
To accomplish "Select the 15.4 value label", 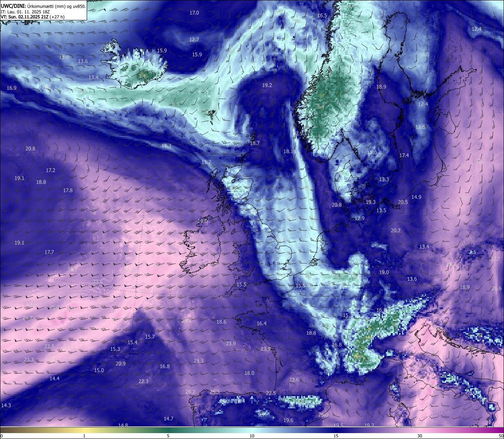I will pyautogui.click(x=132, y=343).
